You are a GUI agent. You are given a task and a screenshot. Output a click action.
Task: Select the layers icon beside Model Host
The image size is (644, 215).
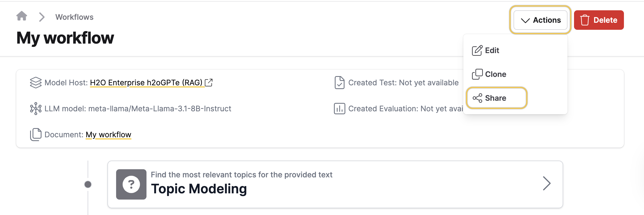(36, 83)
